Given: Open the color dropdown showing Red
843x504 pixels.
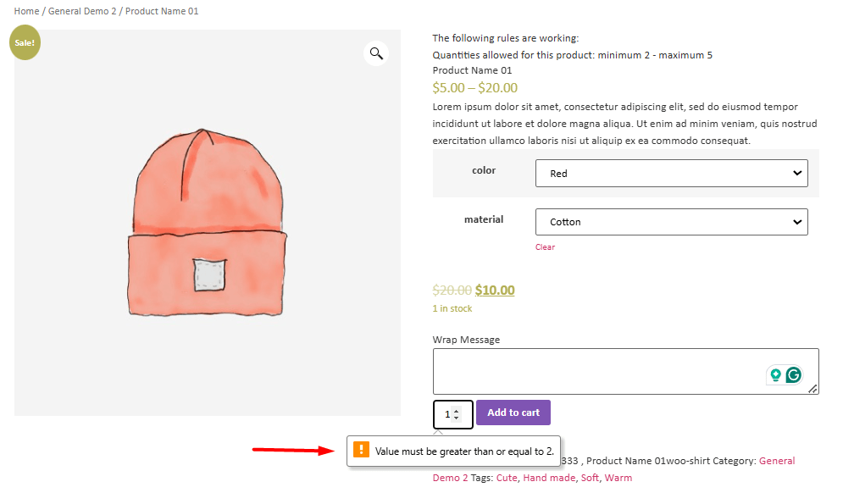Looking at the screenshot, I should pos(672,174).
